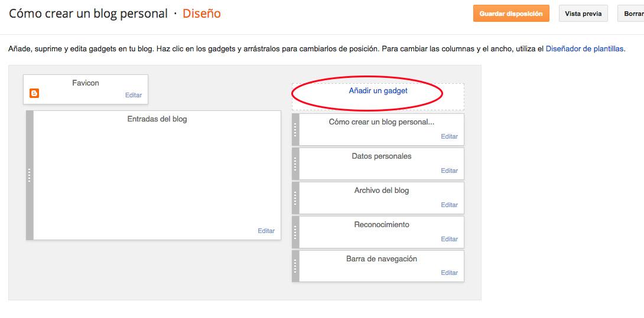This screenshot has height=318, width=644.
Task: Click the drag handle on Barra de navegación
Action: pos(295,267)
